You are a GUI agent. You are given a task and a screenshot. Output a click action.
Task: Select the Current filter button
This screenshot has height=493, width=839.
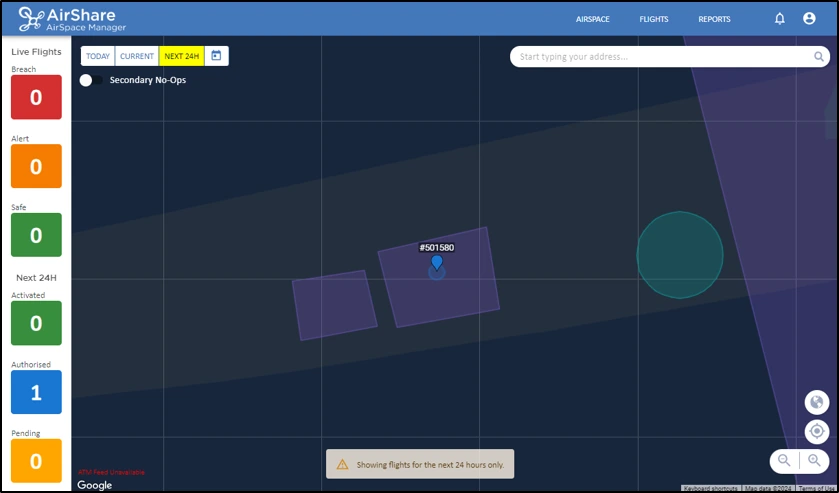tap(137, 56)
